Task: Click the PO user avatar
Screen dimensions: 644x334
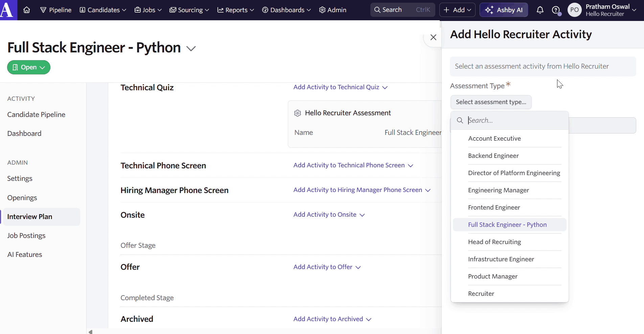Action: pos(574,10)
